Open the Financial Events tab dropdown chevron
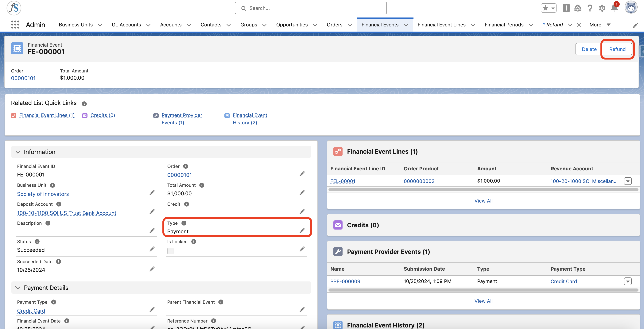The image size is (644, 329). pyautogui.click(x=406, y=25)
